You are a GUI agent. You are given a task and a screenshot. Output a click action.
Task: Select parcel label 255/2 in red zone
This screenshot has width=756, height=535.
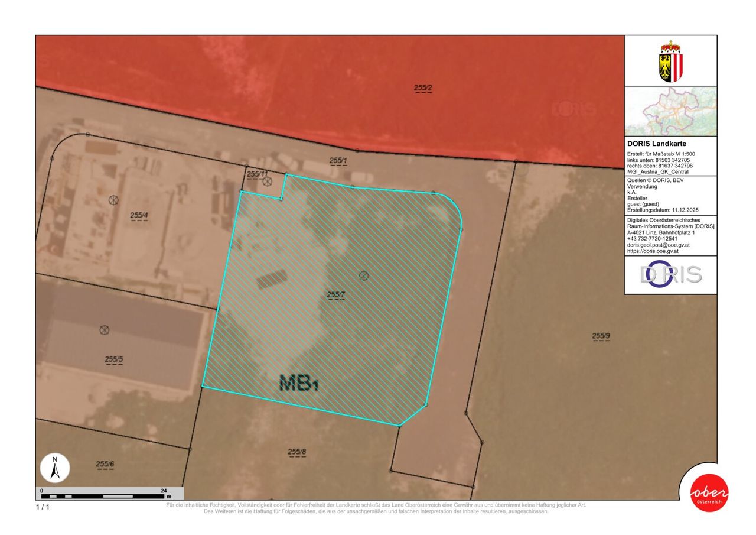423,88
